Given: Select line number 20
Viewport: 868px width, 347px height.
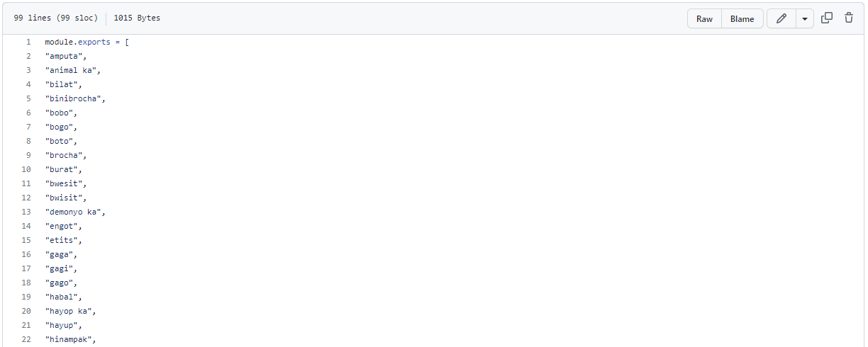Looking at the screenshot, I should coord(26,311).
